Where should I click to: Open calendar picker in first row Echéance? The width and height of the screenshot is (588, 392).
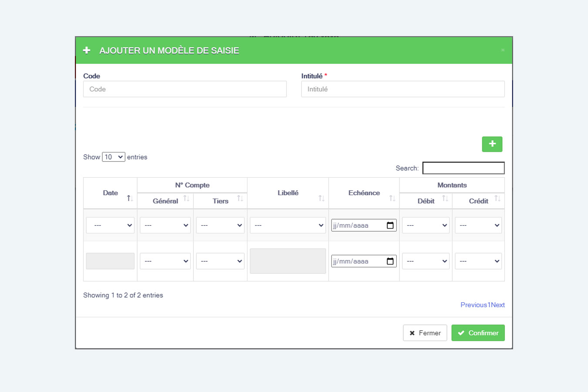tap(390, 225)
